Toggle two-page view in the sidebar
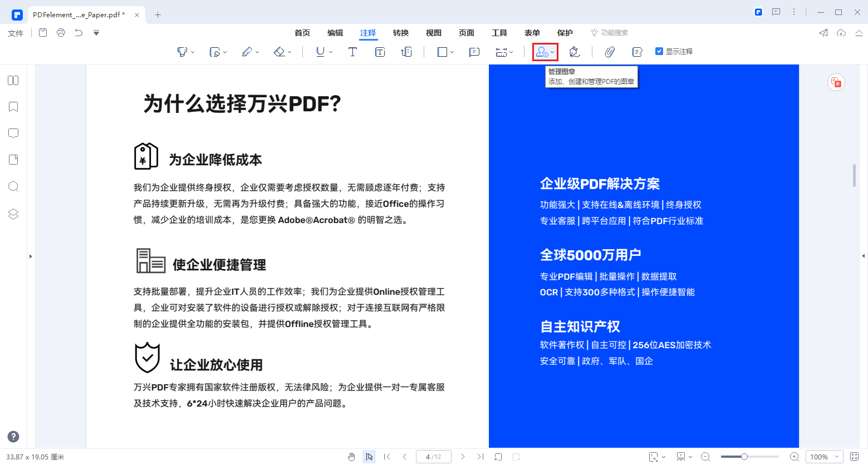The image size is (868, 465). click(x=13, y=80)
